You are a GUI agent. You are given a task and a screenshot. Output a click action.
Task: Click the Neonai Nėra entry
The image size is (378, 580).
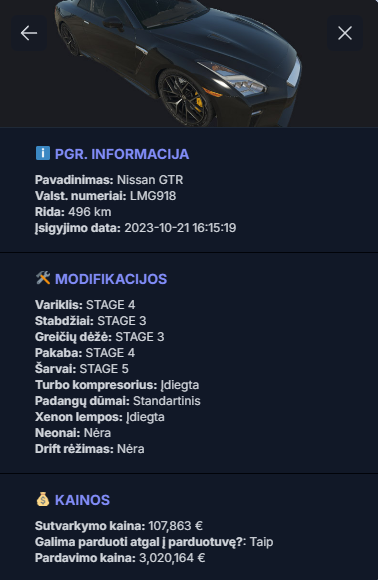pos(73,433)
